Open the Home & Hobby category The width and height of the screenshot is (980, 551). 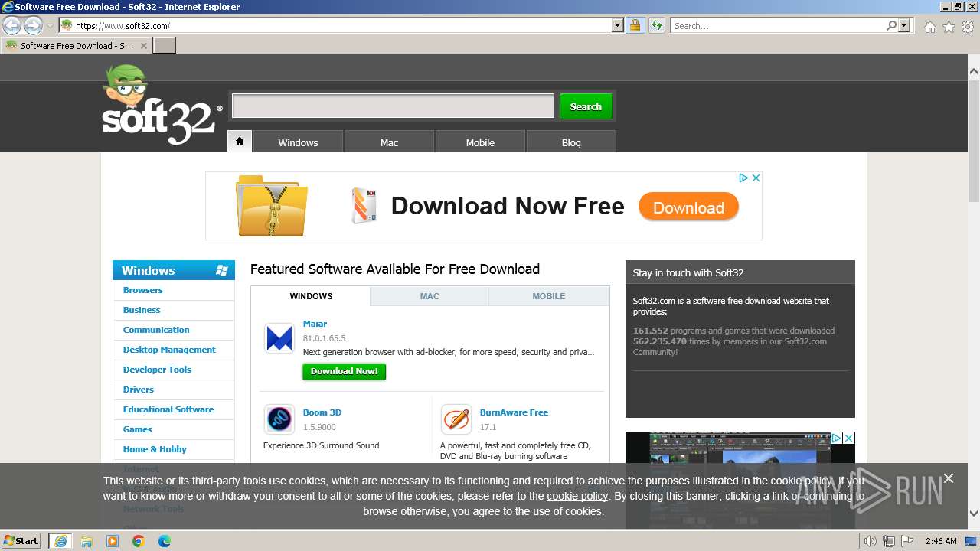click(x=155, y=449)
